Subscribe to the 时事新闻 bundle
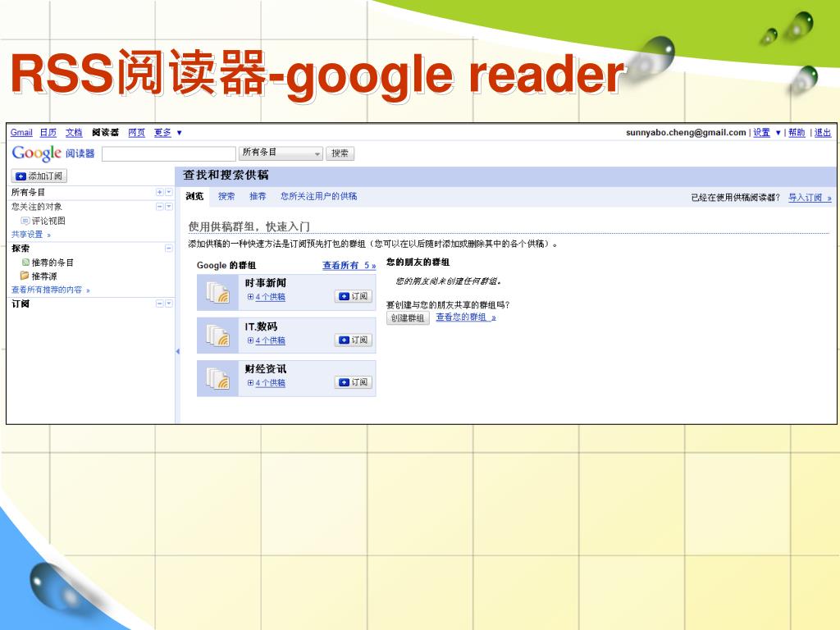 [353, 296]
